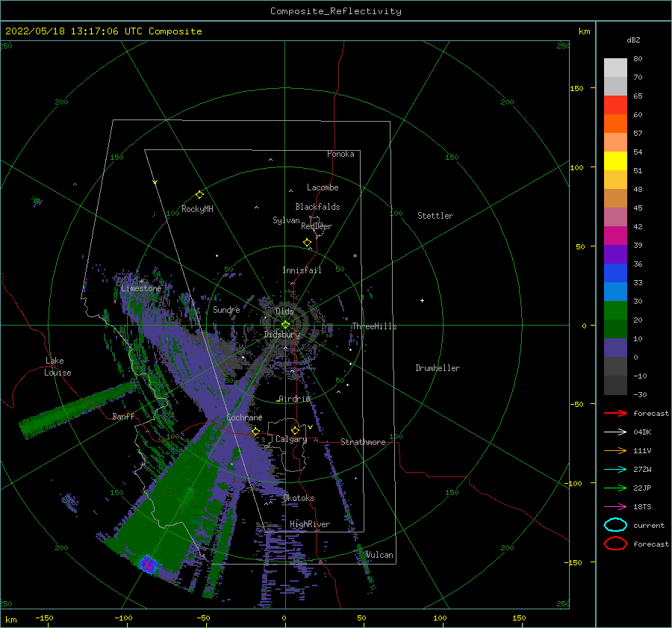Click the orange 111V arrow in legend
The image size is (672, 628).
(615, 450)
